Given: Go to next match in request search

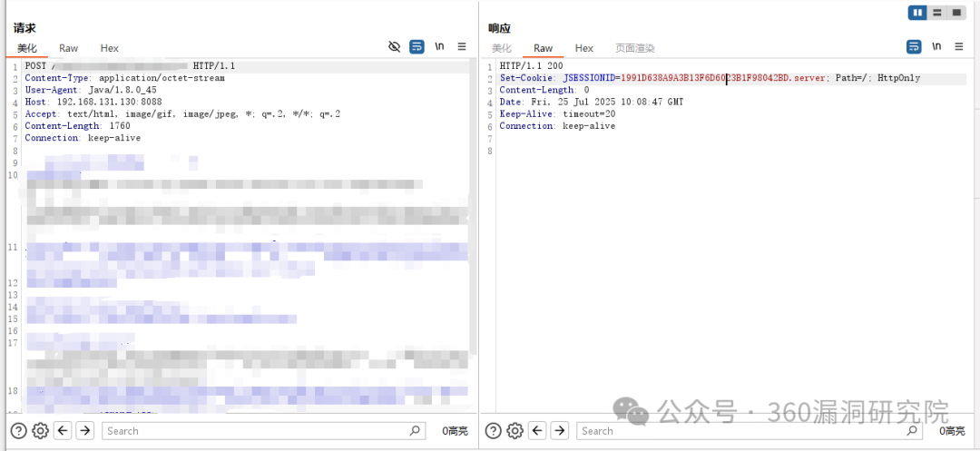Looking at the screenshot, I should (85, 431).
